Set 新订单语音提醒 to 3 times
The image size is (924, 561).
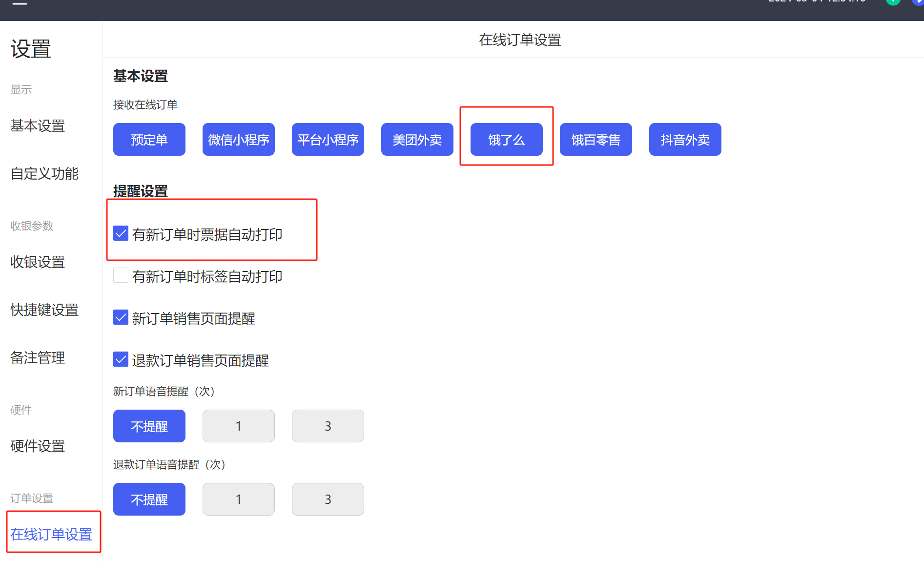328,426
